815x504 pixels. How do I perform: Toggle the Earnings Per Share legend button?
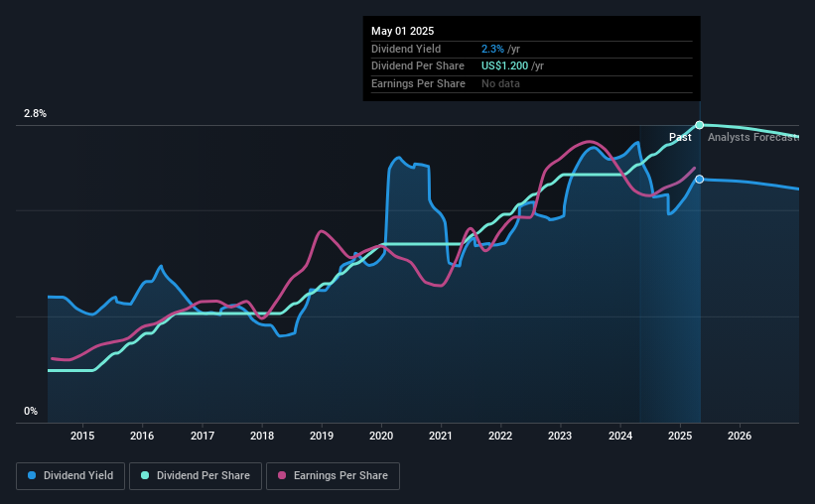pos(334,476)
